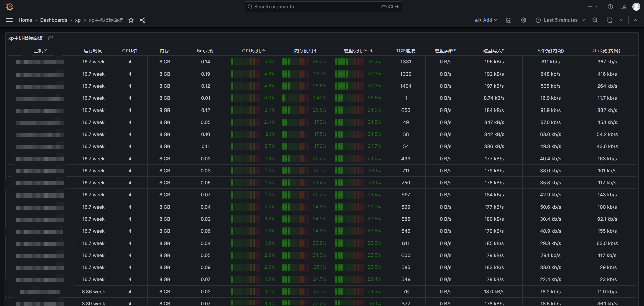Open dashboard settings gear
This screenshot has width=644, height=306.
524,20
